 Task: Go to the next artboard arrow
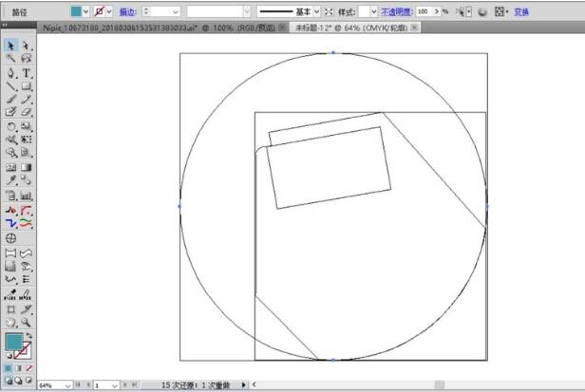click(x=125, y=385)
